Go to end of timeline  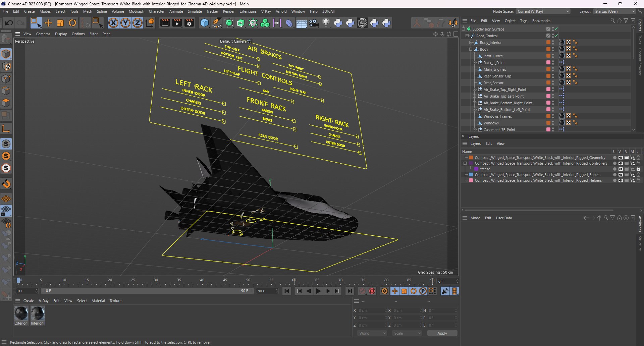pyautogui.click(x=350, y=291)
